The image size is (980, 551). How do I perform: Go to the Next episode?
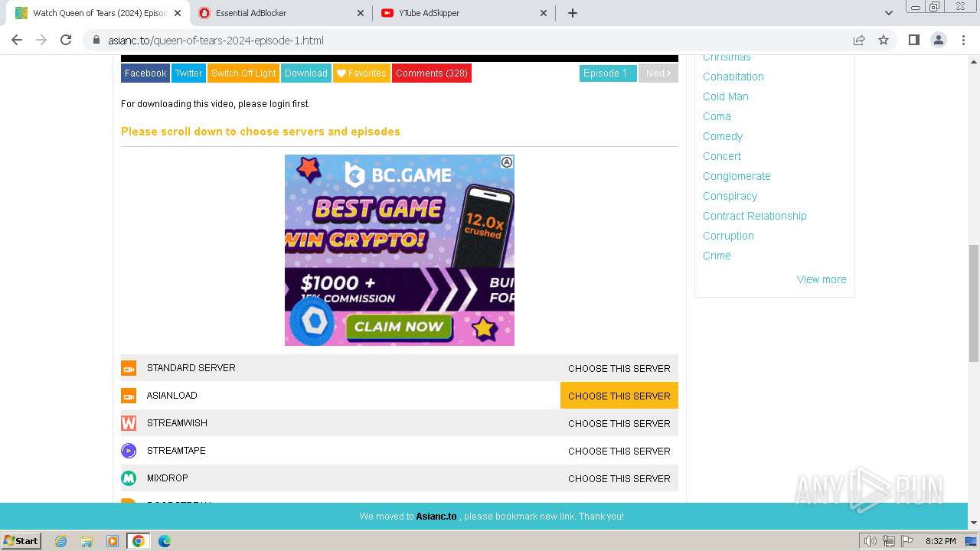click(x=658, y=73)
